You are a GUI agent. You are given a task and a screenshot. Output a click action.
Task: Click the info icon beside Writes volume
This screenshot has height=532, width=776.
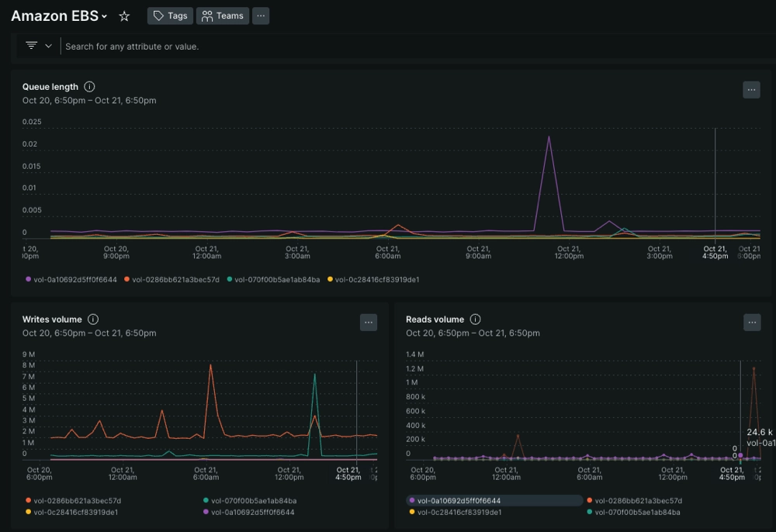coord(93,320)
